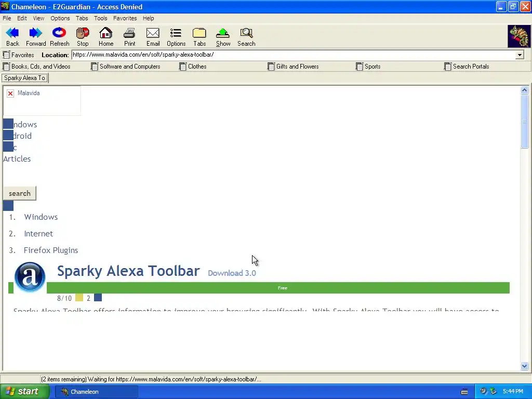Open Search with magnifier icon

[x=246, y=37]
